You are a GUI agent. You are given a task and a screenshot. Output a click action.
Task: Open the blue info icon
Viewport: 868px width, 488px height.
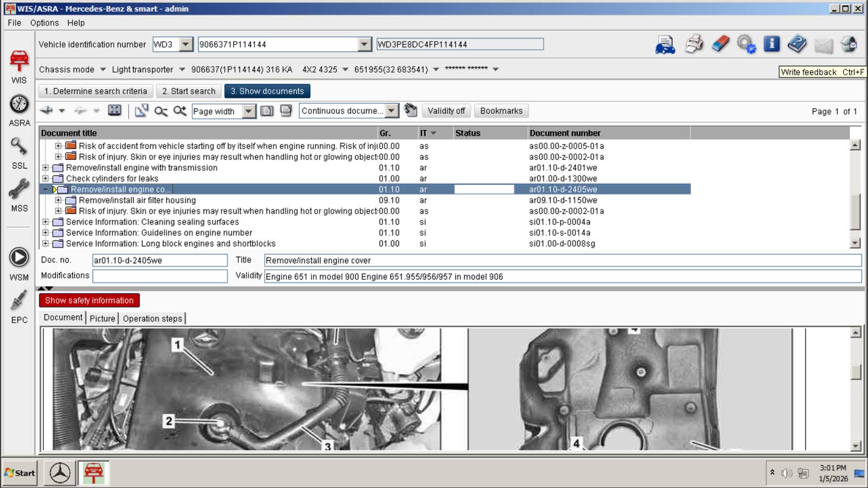(x=771, y=44)
